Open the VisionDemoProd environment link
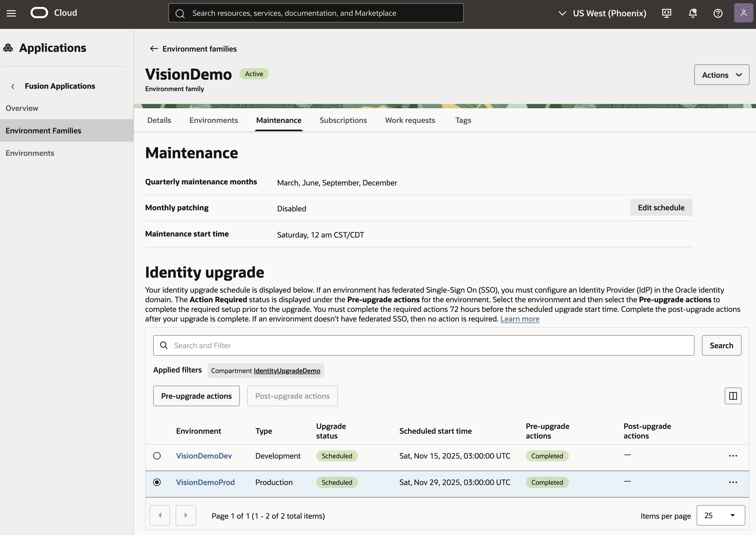 205,482
